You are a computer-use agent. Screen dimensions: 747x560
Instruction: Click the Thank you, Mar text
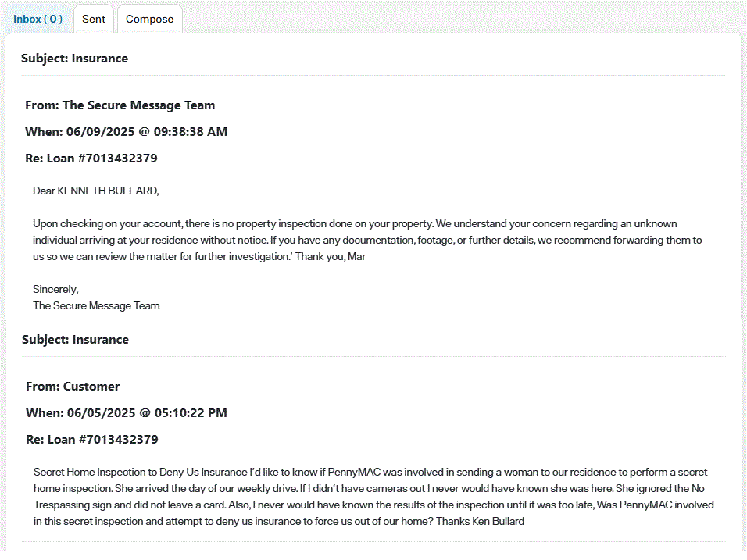click(331, 257)
